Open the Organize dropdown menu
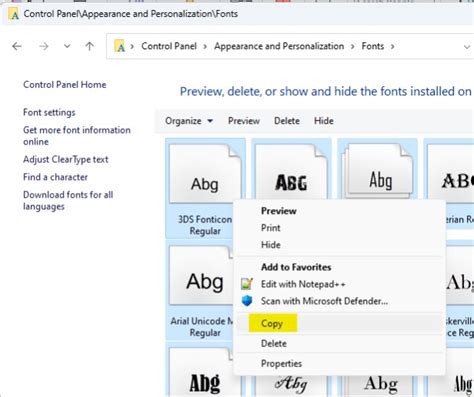 (189, 121)
